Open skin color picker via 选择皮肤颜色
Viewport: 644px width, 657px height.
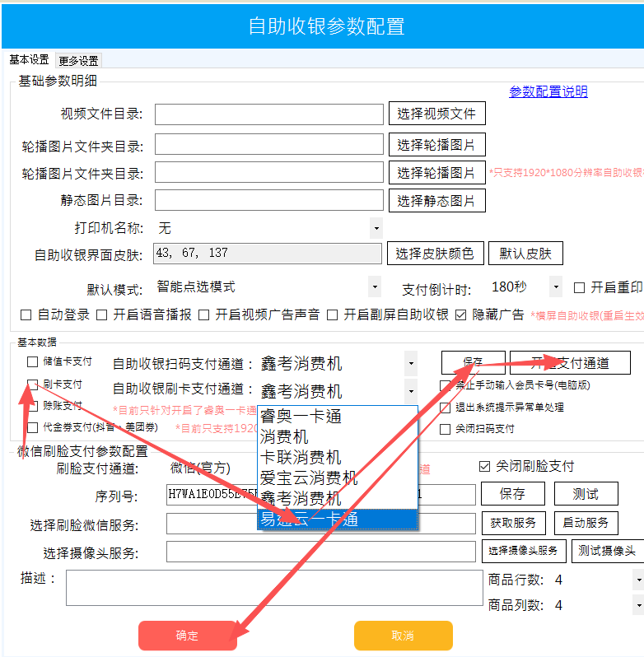point(434,254)
